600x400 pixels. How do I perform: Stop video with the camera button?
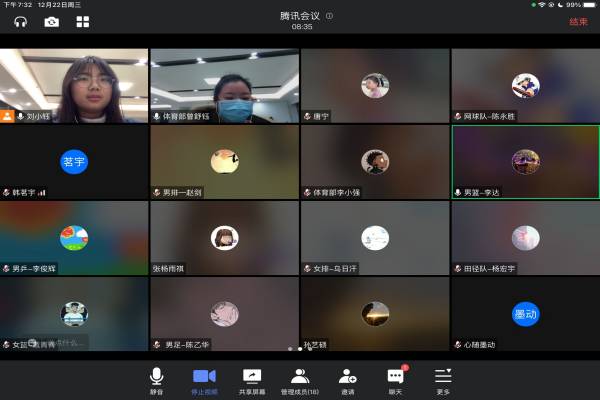click(x=204, y=378)
